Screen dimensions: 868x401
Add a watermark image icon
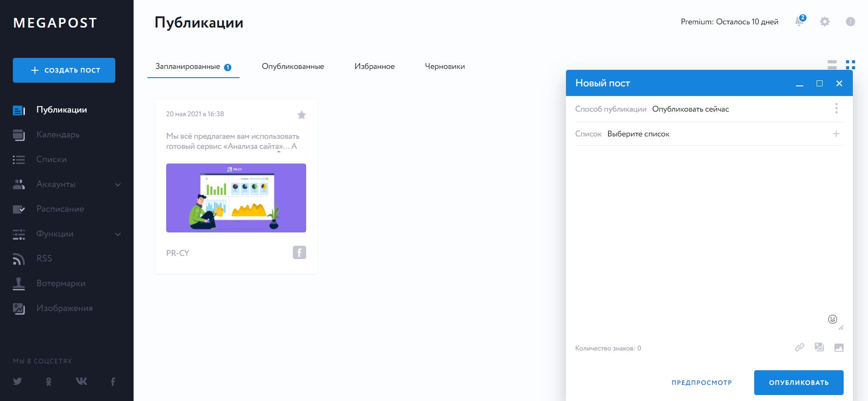pos(819,347)
